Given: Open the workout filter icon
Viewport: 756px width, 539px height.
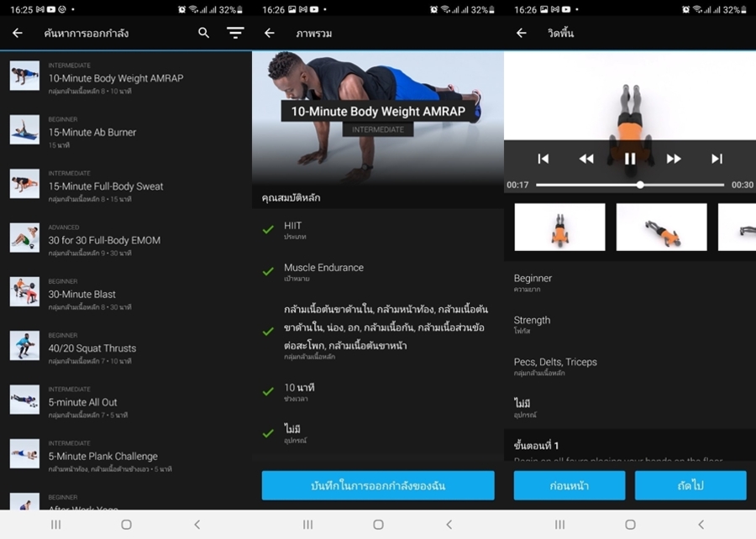Looking at the screenshot, I should pyautogui.click(x=235, y=33).
